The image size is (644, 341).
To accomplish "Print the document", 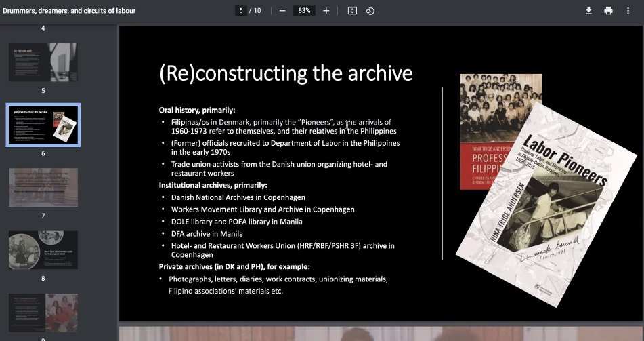I will tap(608, 11).
